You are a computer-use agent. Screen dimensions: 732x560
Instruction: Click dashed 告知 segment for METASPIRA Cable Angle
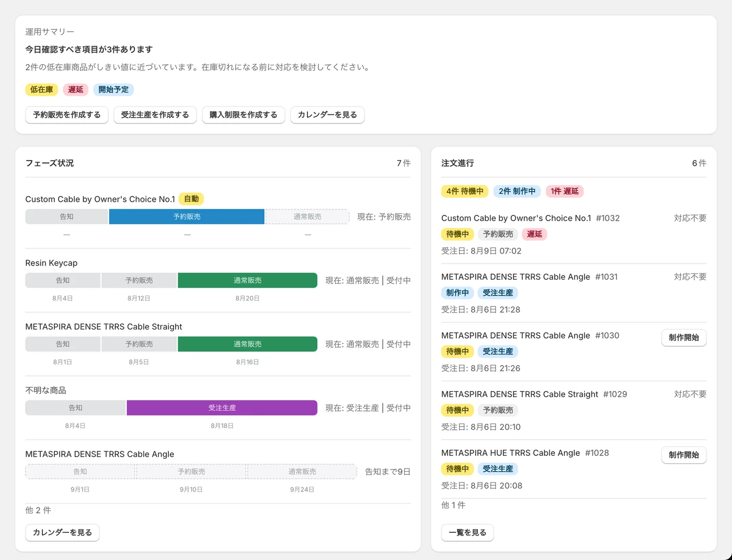[x=80, y=472]
